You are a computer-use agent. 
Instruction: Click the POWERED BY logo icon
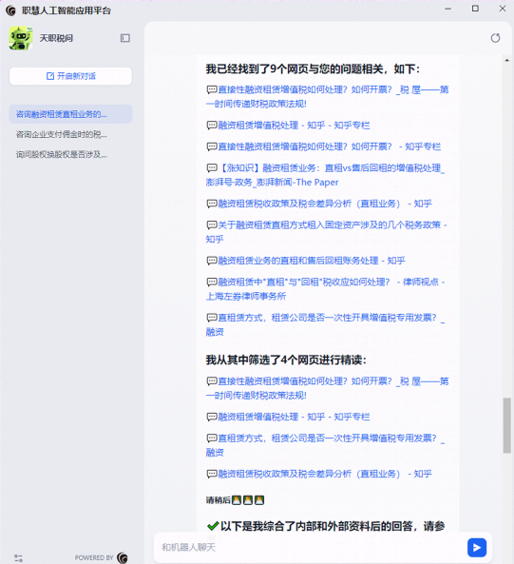click(122, 558)
